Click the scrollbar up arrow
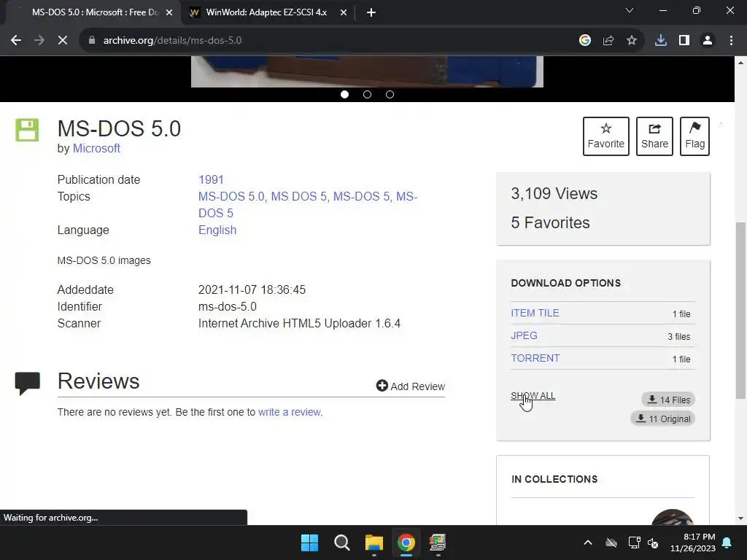This screenshot has height=560, width=747. (741, 63)
